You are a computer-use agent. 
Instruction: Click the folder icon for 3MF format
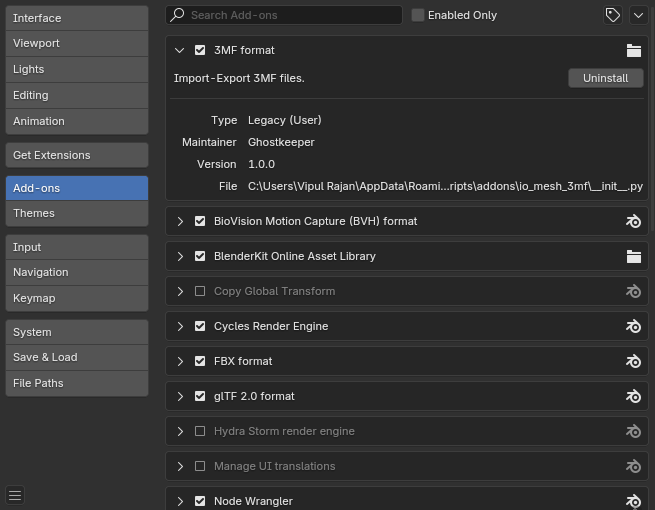(x=633, y=51)
